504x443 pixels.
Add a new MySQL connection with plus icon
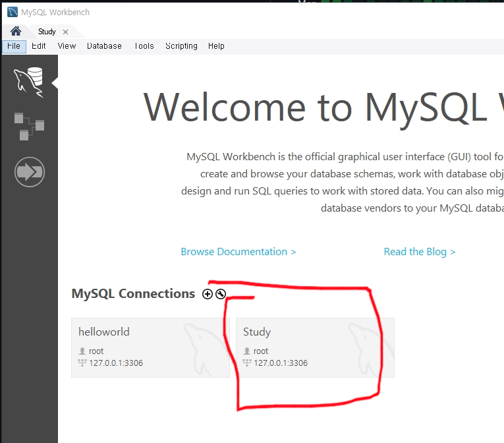click(x=208, y=294)
